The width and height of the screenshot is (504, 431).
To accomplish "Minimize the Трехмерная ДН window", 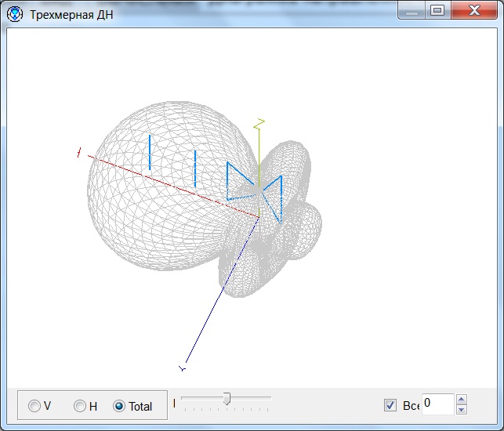I will (x=412, y=11).
